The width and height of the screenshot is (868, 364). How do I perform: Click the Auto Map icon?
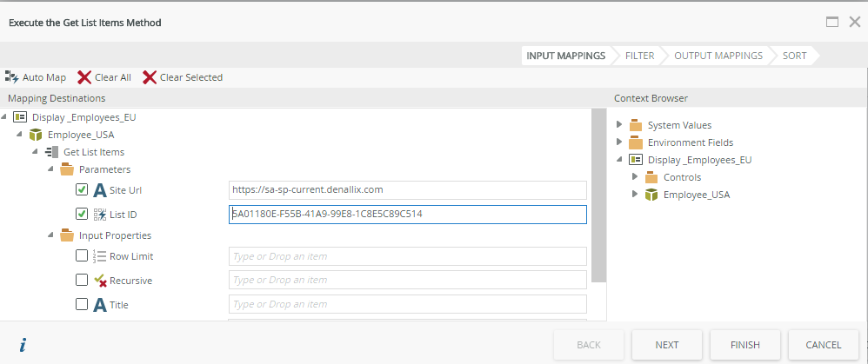[11, 77]
